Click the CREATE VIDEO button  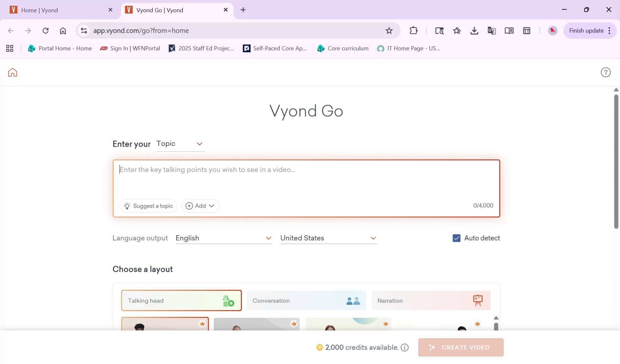point(460,347)
